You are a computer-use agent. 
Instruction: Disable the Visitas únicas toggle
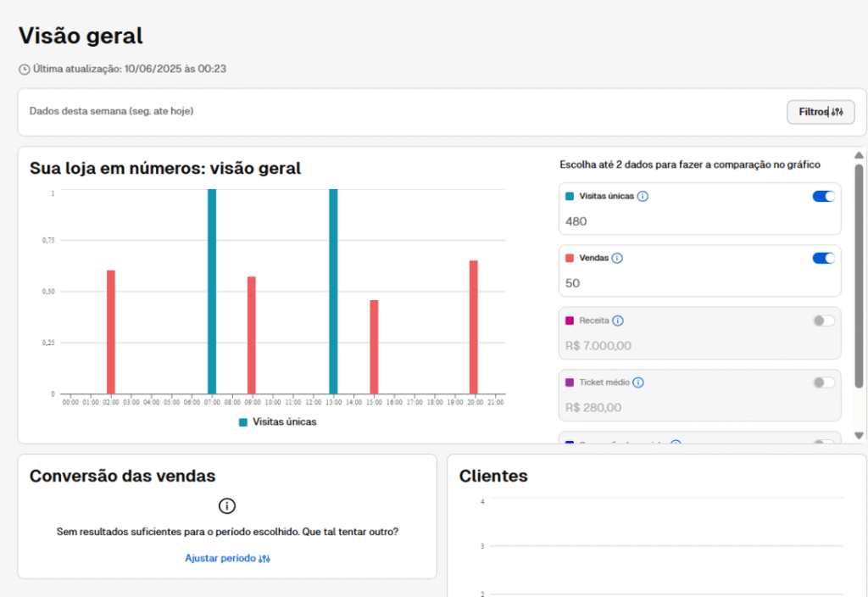point(823,197)
